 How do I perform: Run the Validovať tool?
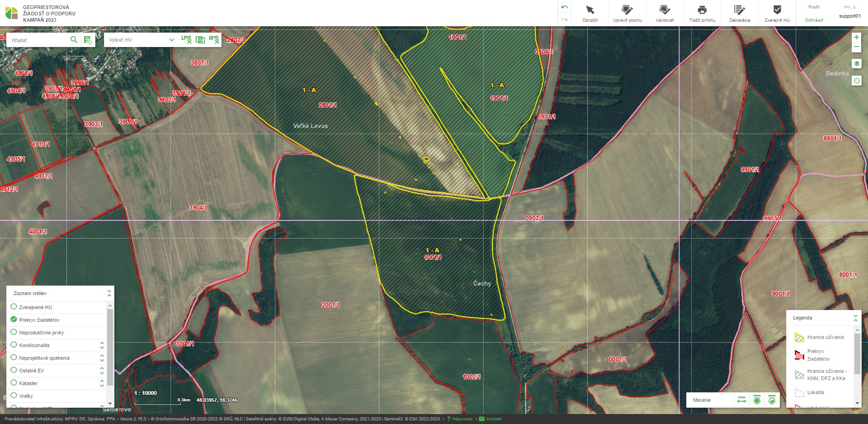click(x=665, y=14)
